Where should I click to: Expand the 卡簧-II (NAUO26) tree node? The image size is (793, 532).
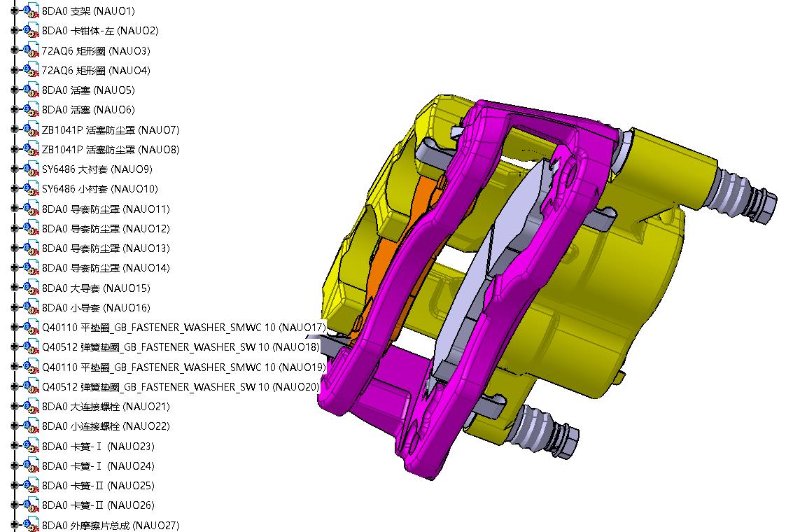click(14, 505)
